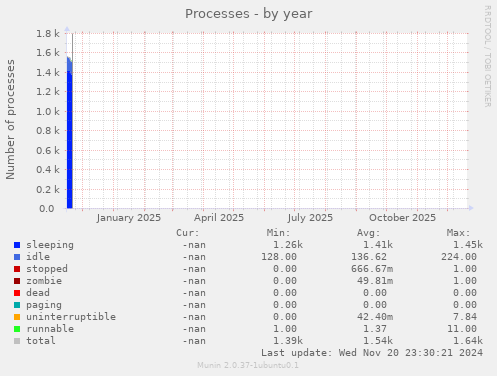Click sleeping average value 1.41k
This screenshot has height=376, width=497.
click(x=378, y=245)
